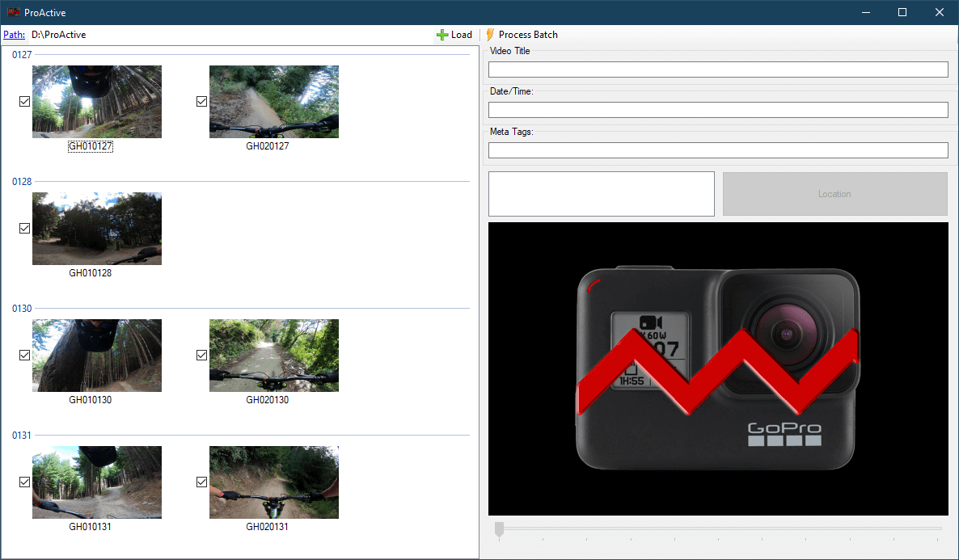Click the GH020131 file name label
This screenshot has height=560, width=959.
pos(268,526)
